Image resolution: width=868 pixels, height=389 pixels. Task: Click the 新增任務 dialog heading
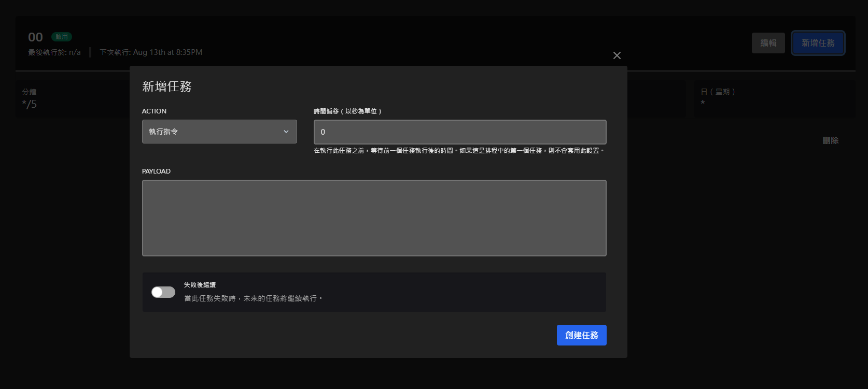167,87
